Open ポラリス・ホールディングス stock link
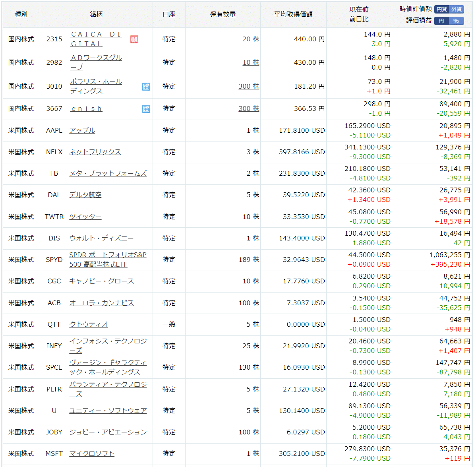 pos(96,86)
